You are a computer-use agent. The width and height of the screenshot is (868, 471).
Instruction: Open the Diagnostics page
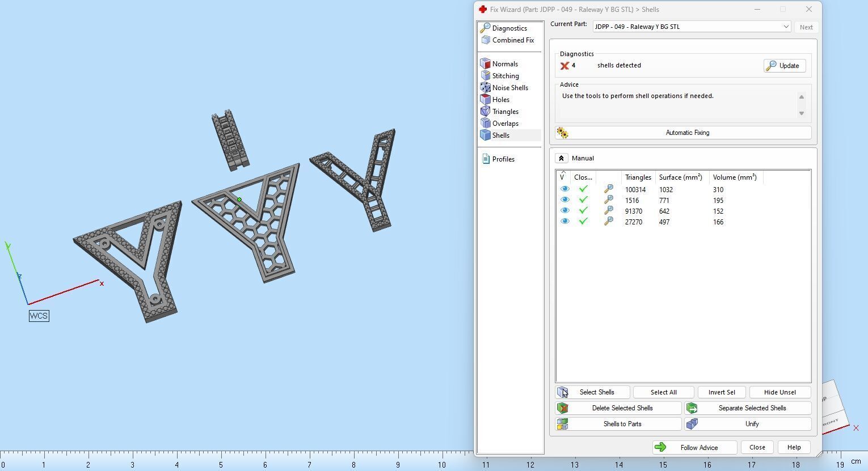click(x=509, y=28)
